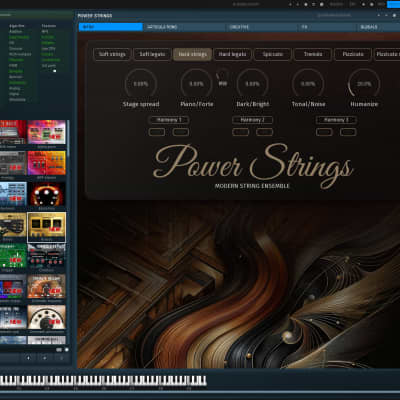Open the Harmony 2 dropdown
This screenshot has width=400, height=400.
tap(252, 120)
